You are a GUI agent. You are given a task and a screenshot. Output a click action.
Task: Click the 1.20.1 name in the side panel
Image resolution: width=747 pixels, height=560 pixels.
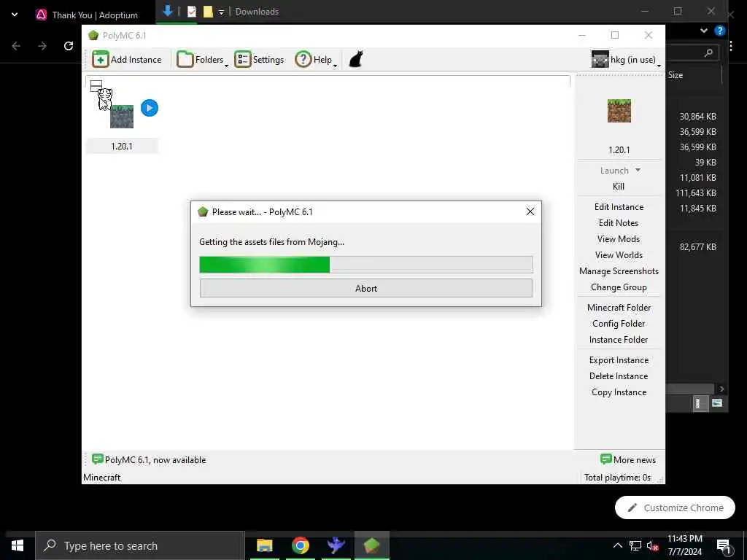click(x=619, y=150)
